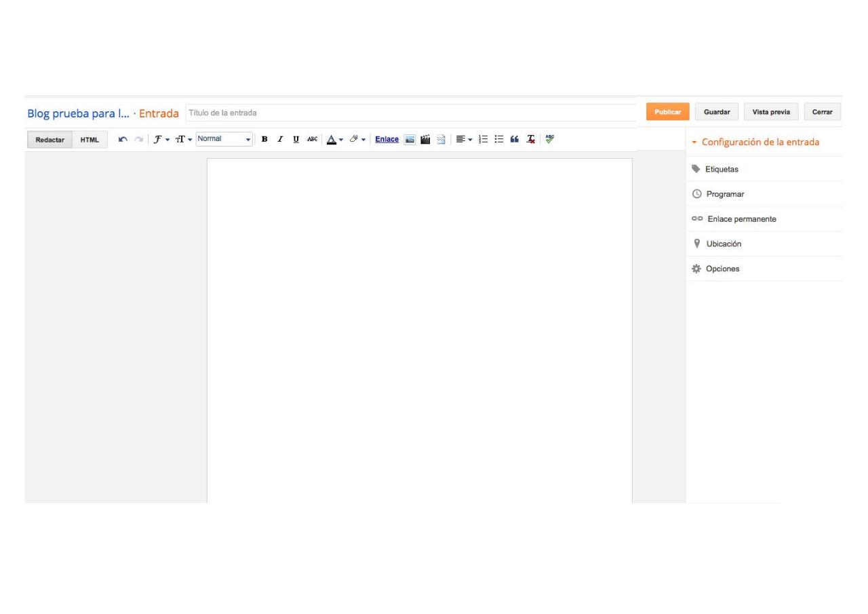The height and width of the screenshot is (614, 868).
Task: Toggle italic text formatting
Action: (x=281, y=140)
